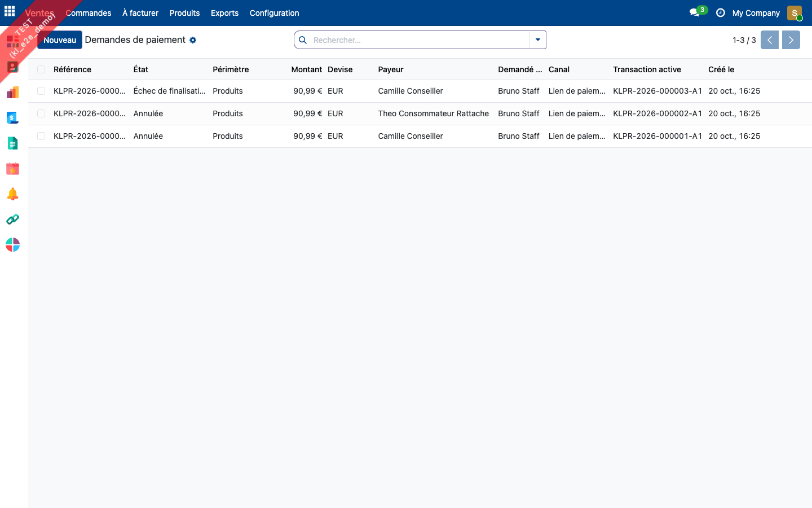Open the My Company switcher
Viewport: 812px width, 508px height.
[756, 13]
